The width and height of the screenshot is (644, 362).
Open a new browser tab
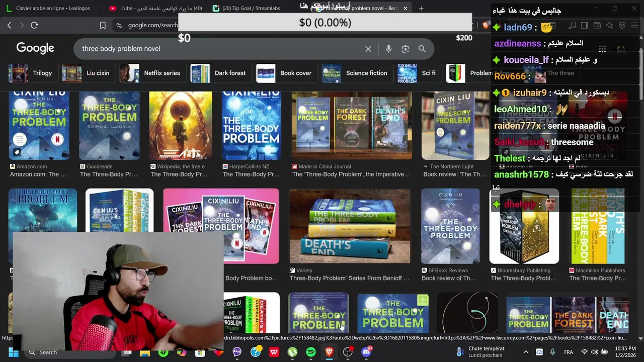(421, 8)
